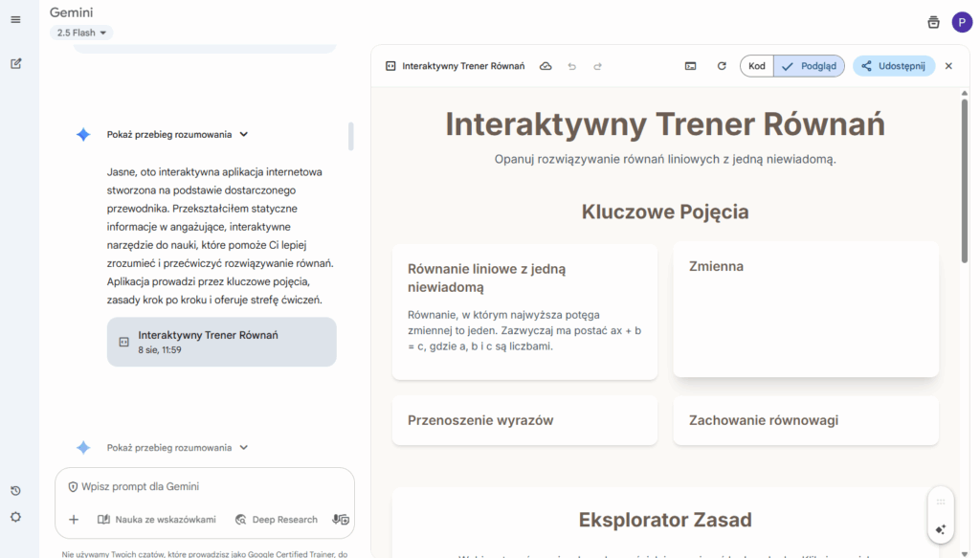980x558 pixels.
Task: Switch to the Kod view
Action: pyautogui.click(x=756, y=66)
